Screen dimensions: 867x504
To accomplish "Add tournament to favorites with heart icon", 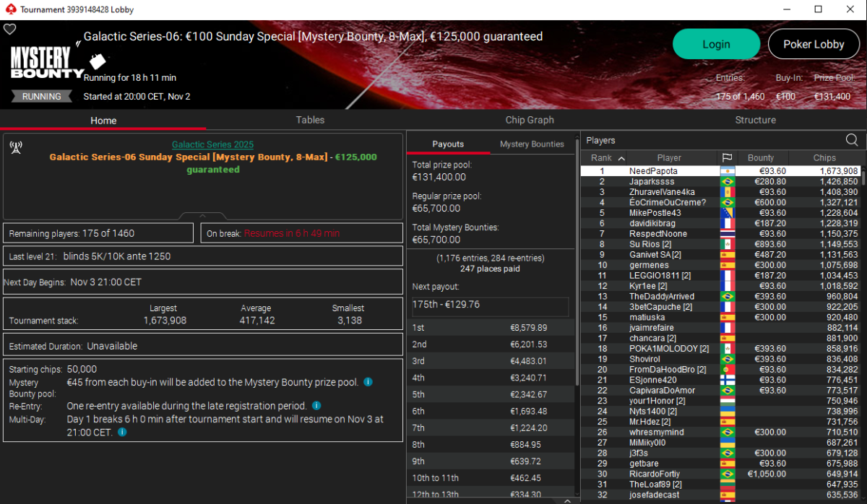I will [x=9, y=30].
